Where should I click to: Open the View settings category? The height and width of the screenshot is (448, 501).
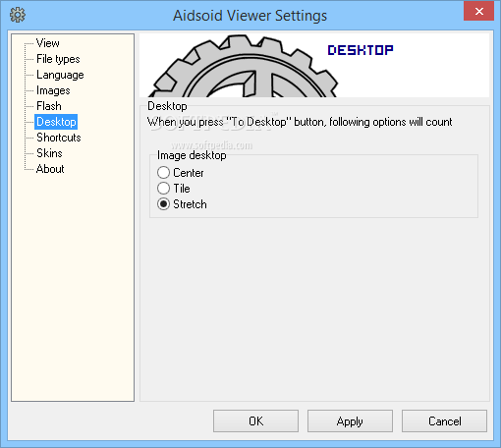[x=48, y=43]
